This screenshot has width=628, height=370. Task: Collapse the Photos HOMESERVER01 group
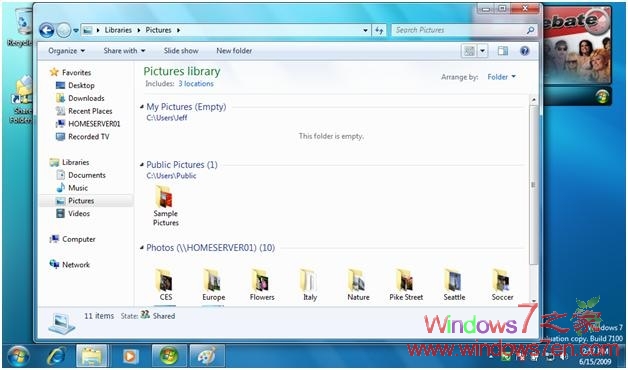(x=142, y=248)
